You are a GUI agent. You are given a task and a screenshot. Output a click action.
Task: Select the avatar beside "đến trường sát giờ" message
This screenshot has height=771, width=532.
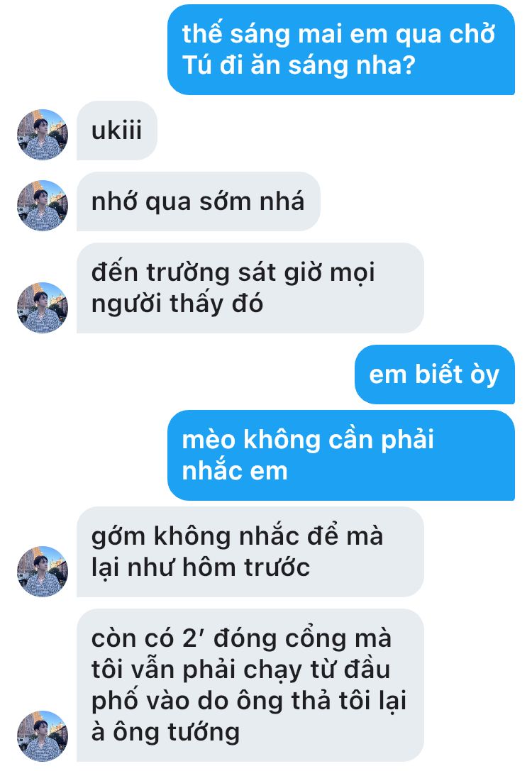coord(43,308)
